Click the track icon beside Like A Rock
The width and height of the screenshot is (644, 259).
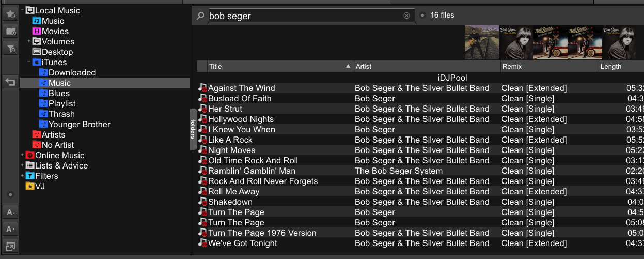pyautogui.click(x=202, y=140)
